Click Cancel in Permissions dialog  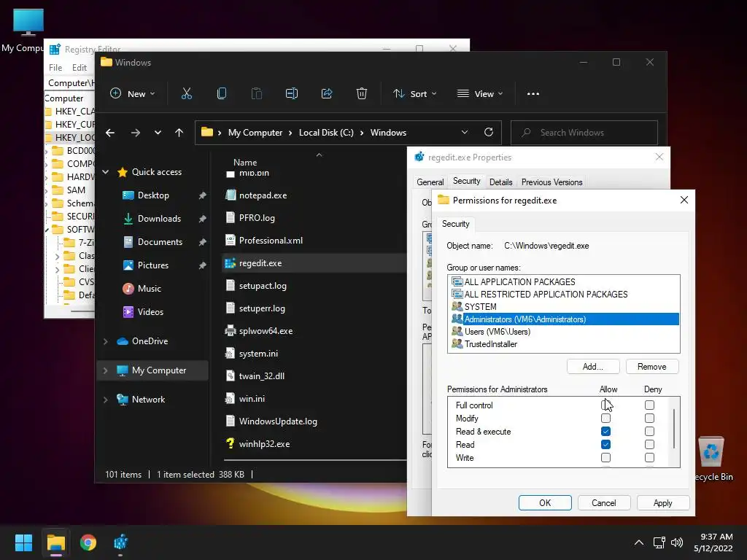click(x=603, y=503)
